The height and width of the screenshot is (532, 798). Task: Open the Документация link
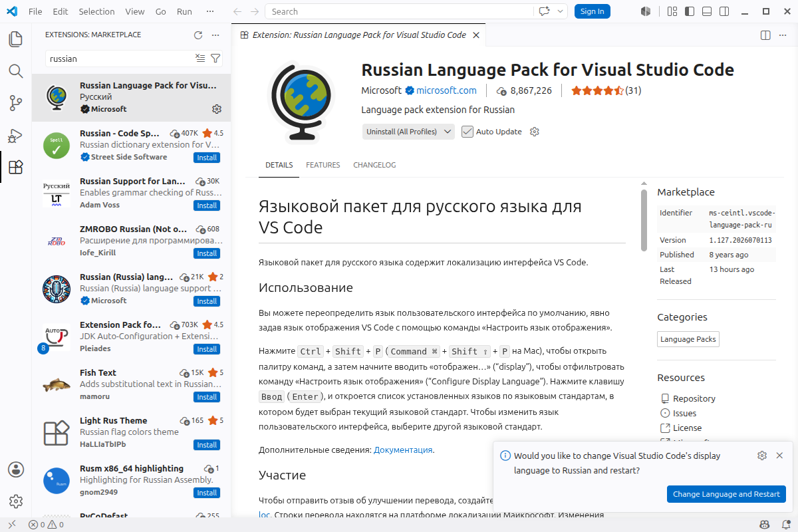[403, 450]
